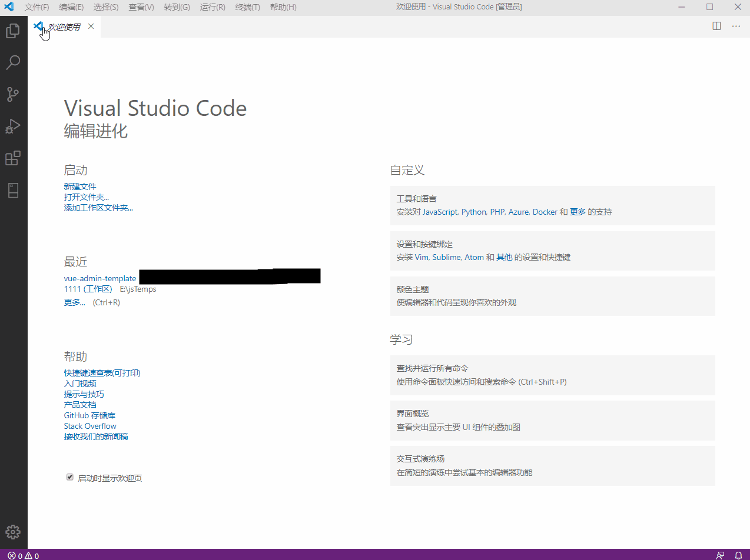The height and width of the screenshot is (560, 750).
Task: Click the 更多... recent items link
Action: pyautogui.click(x=75, y=302)
